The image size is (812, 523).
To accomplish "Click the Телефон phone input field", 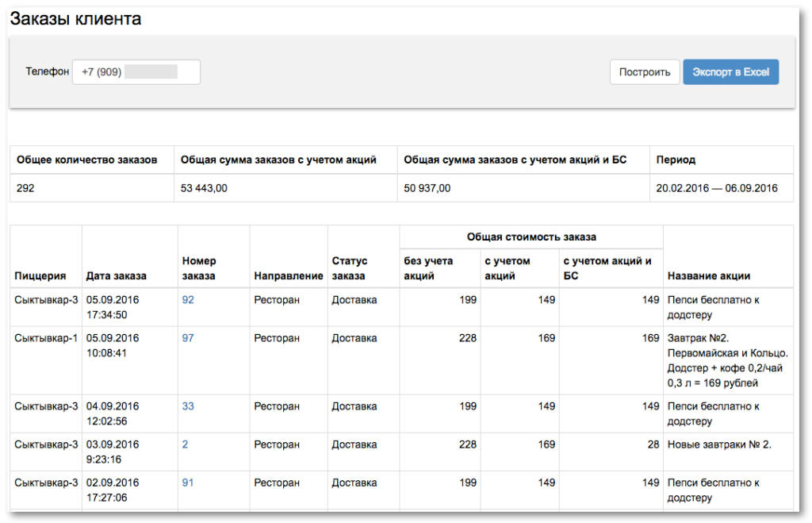I will pos(136,72).
